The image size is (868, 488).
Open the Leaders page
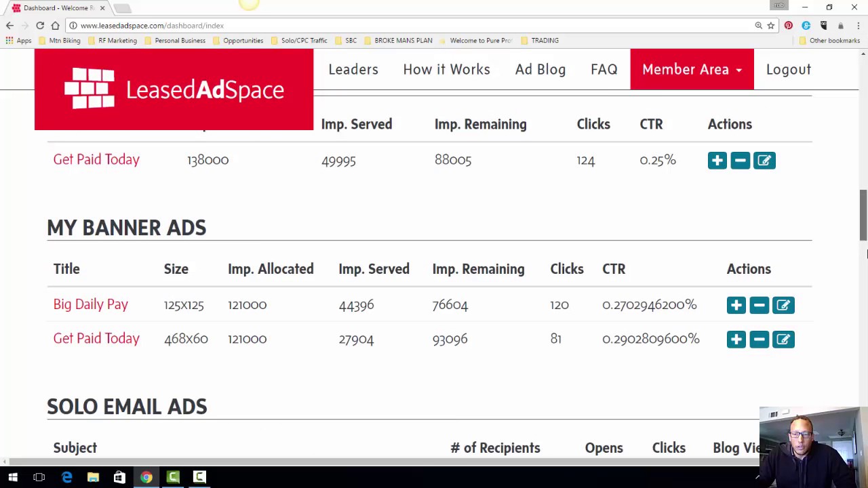pyautogui.click(x=353, y=69)
